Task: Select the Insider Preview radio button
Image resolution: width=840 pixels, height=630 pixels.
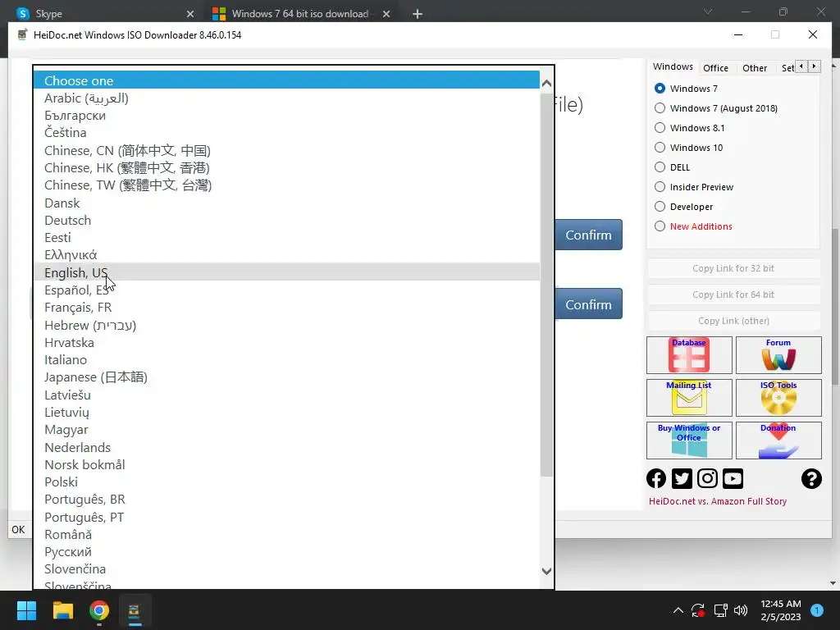Action: [660, 187]
